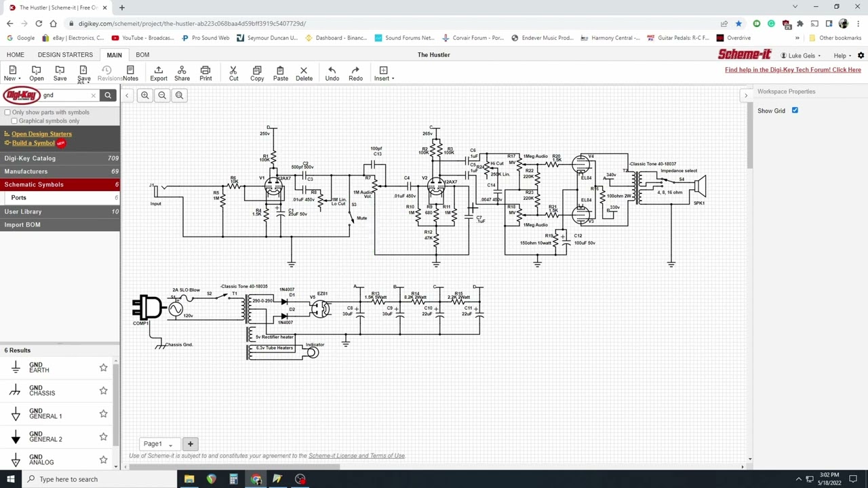This screenshot has height=488, width=868.
Task: Zoom out of the schematic canvas
Action: pyautogui.click(x=162, y=96)
